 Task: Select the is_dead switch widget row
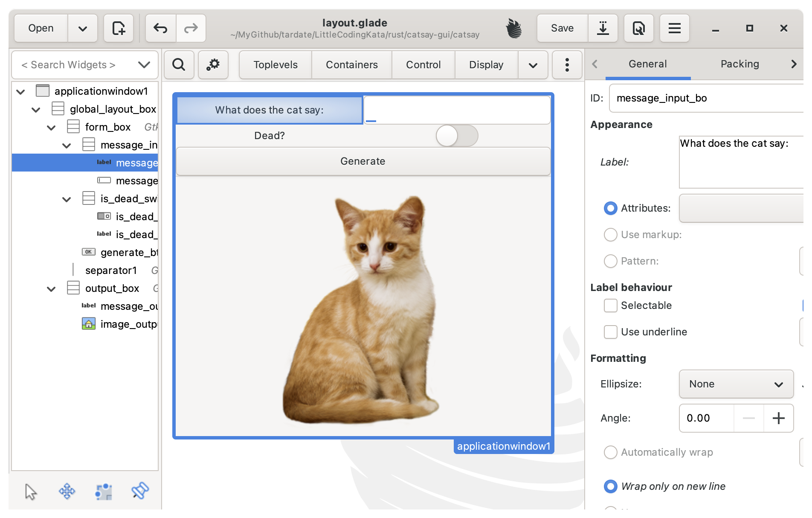point(85,216)
